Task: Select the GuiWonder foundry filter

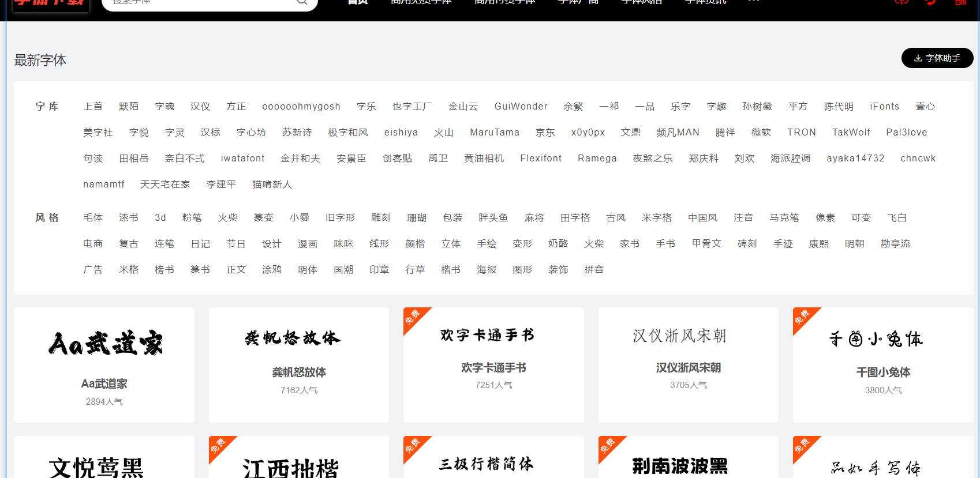Action: point(521,107)
